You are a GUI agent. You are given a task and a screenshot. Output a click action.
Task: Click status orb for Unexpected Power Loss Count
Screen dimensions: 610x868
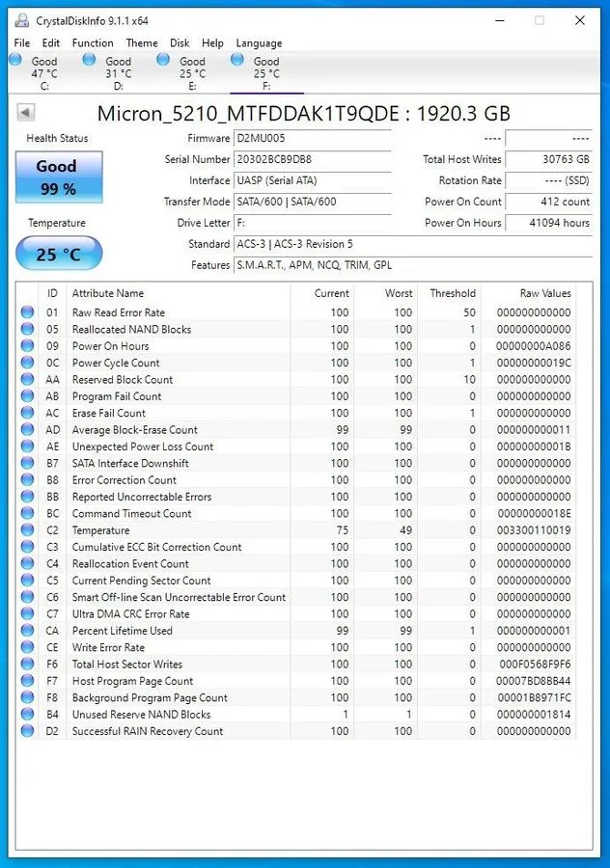coord(27,447)
